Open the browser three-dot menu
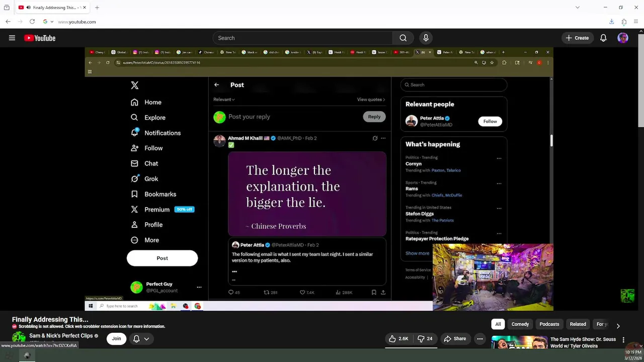Screen dimensions: 644x362 pos(636,22)
